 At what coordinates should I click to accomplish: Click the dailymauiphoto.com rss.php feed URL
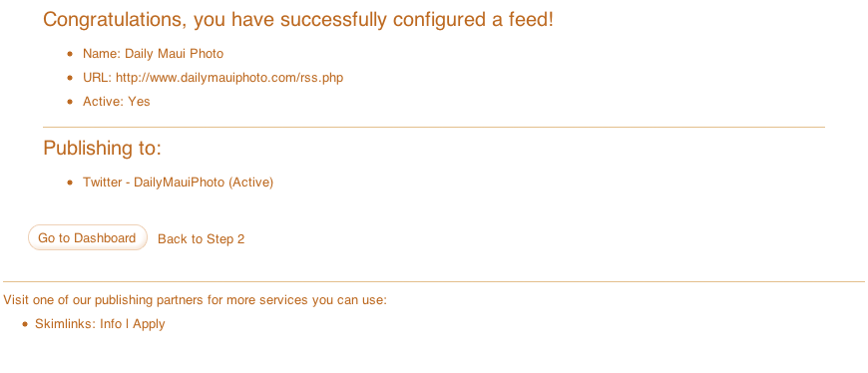tap(229, 78)
